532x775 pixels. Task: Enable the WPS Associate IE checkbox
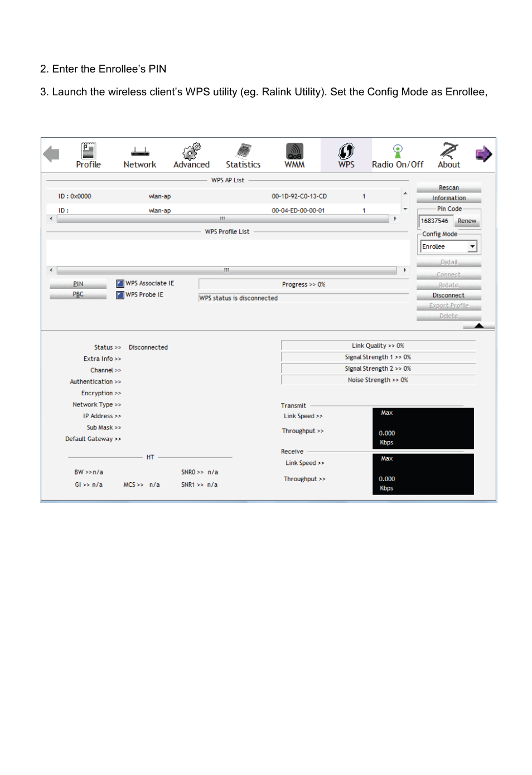[x=120, y=283]
